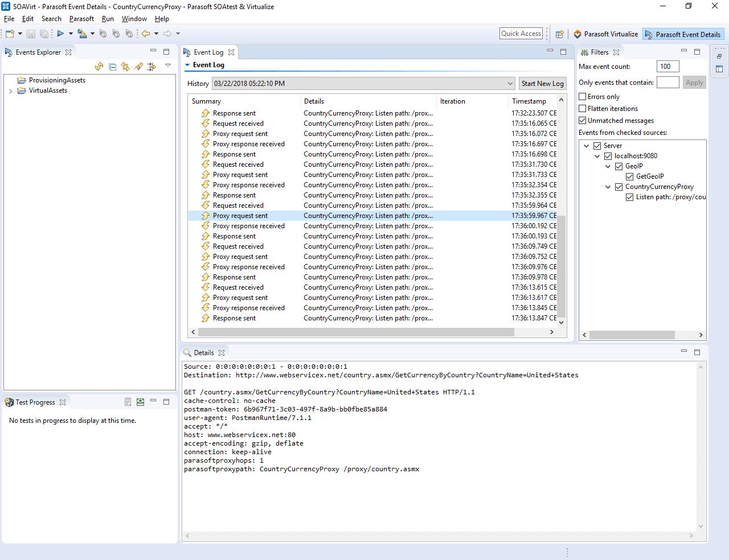Open the File menu
Viewport: 729px width, 560px height.
point(9,19)
